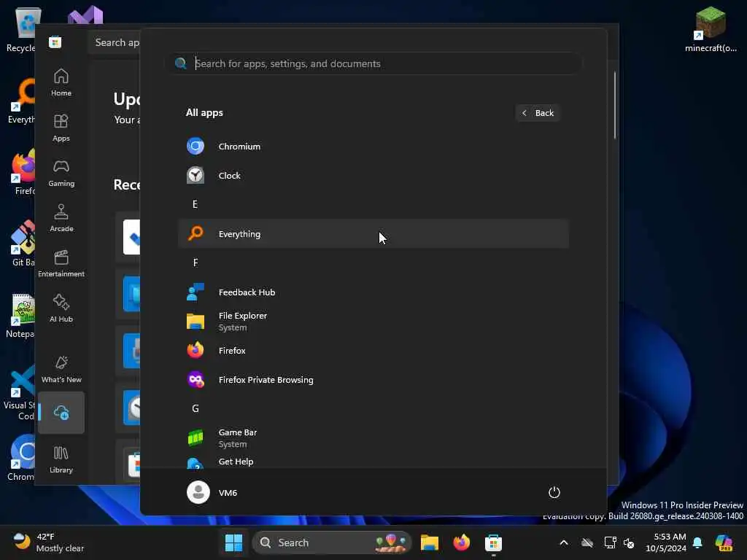Focus the Microsoft Store search box

point(115,42)
